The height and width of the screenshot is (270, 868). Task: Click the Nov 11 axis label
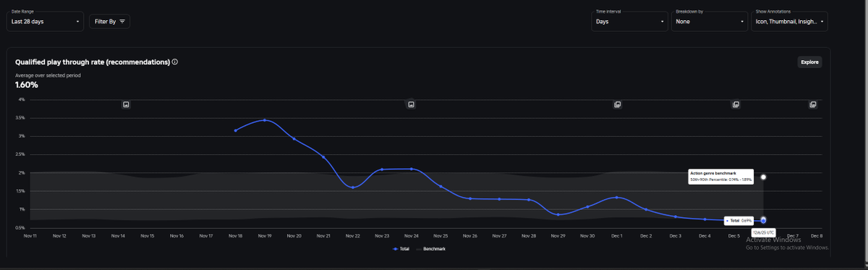(x=30, y=236)
